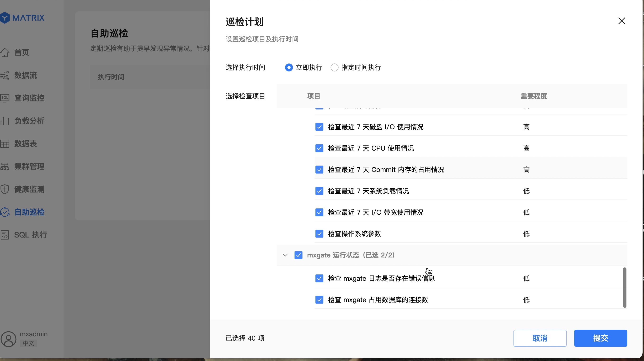Image resolution: width=644 pixels, height=361 pixels.
Task: Close the 巡检计划 panel with X
Action: click(621, 21)
